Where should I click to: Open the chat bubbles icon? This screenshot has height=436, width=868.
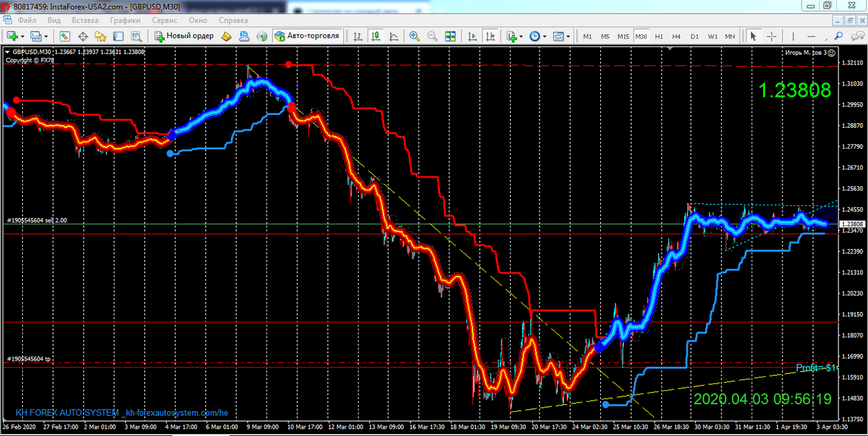(857, 36)
